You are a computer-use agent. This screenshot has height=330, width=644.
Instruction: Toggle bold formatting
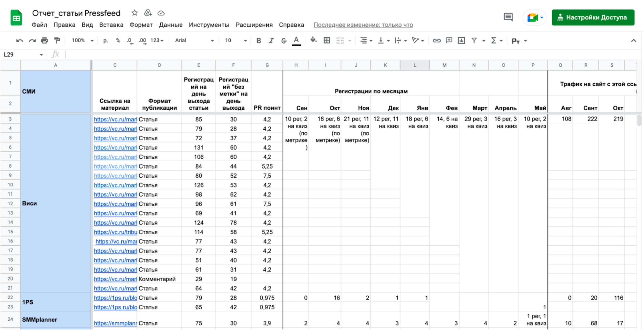(259, 41)
